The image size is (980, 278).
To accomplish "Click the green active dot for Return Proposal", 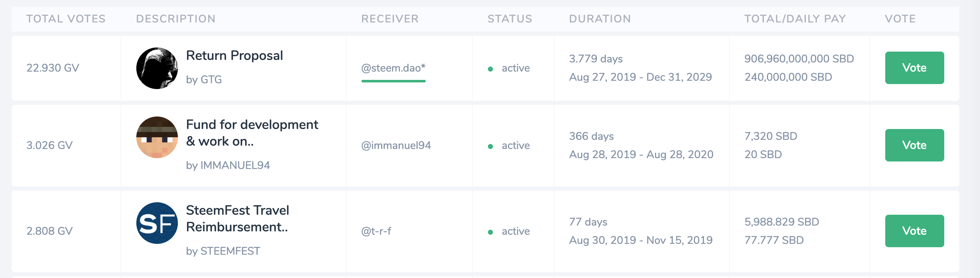I will pos(490,69).
